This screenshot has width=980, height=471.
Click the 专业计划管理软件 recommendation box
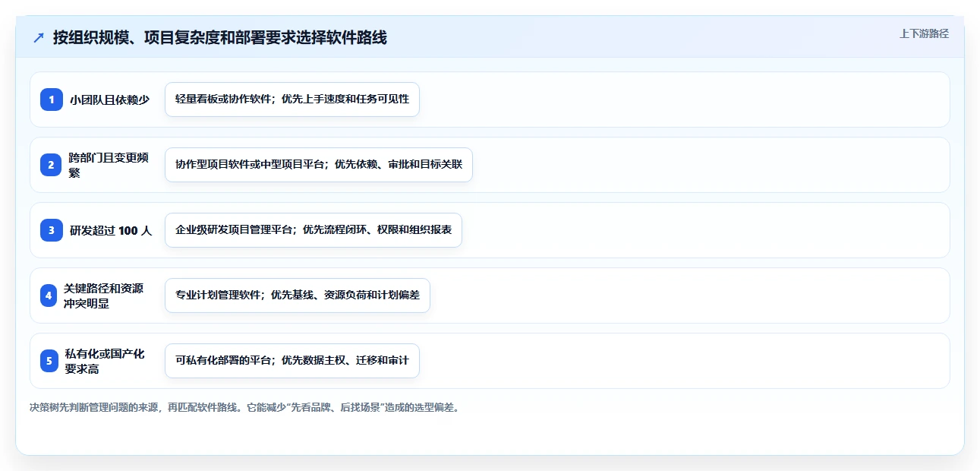click(298, 296)
